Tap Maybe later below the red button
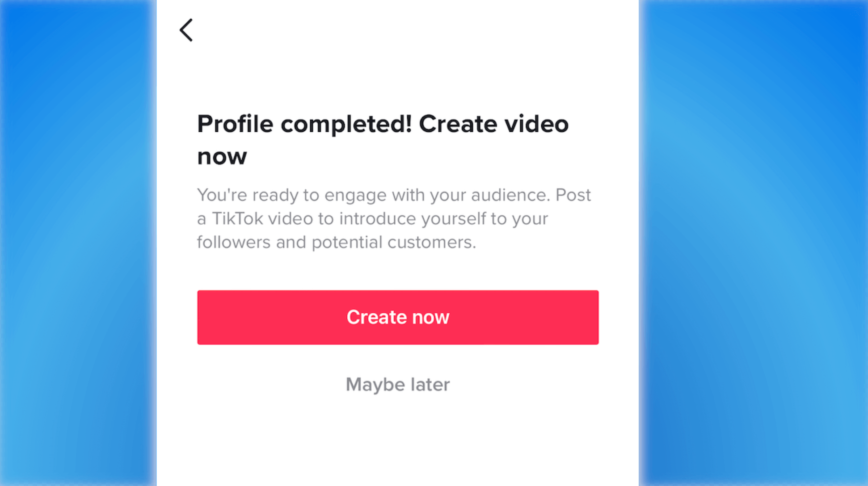Image resolution: width=868 pixels, height=486 pixels. pos(397,384)
